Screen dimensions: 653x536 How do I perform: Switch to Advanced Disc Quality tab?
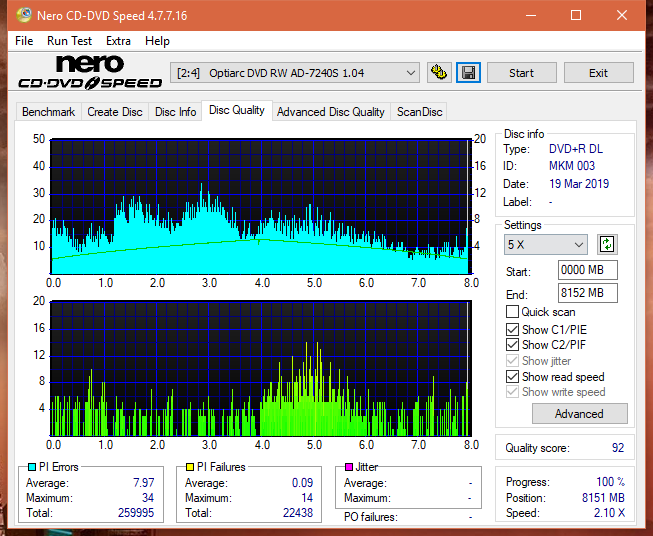click(331, 112)
